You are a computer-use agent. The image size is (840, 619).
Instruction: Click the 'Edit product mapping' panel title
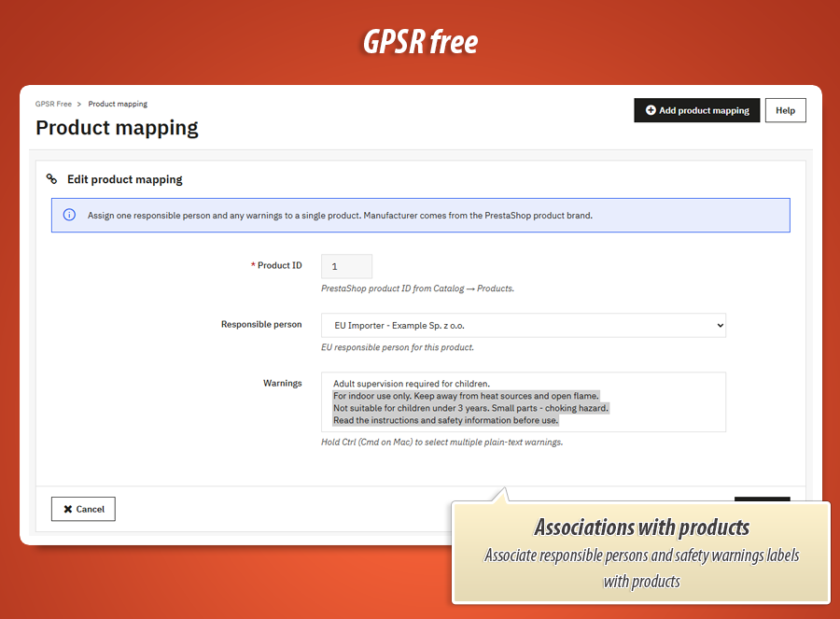[x=125, y=179]
